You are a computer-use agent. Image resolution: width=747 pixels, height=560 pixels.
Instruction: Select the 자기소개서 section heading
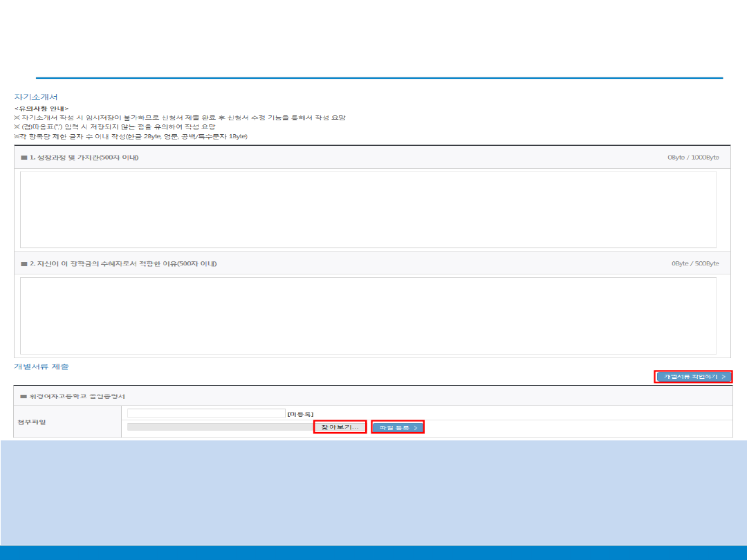click(x=36, y=97)
